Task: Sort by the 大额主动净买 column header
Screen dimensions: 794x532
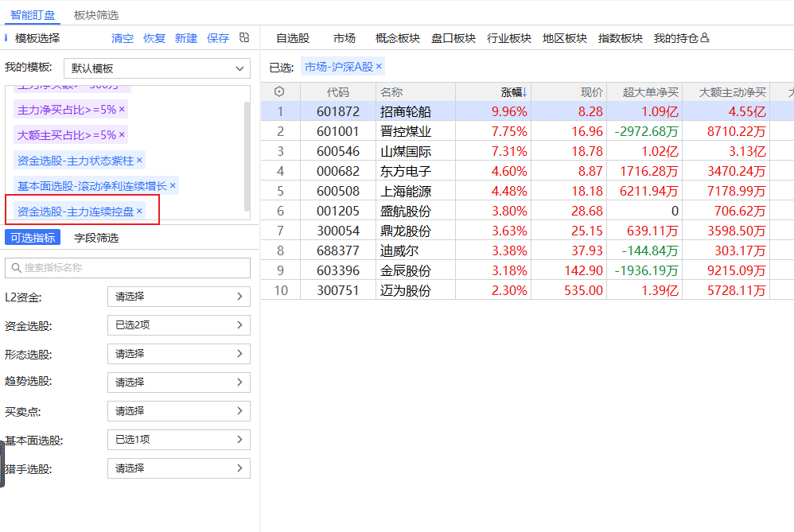Action: pos(726,92)
